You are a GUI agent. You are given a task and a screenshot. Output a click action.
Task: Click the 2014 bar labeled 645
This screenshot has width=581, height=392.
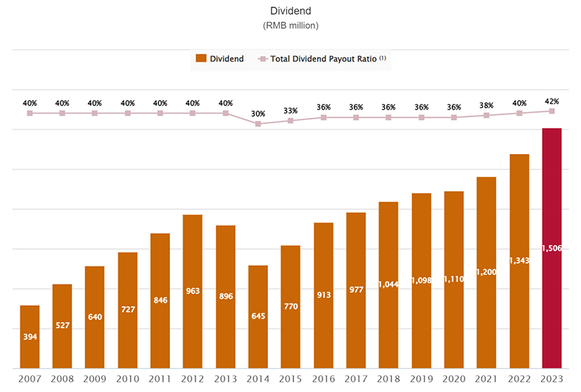coord(258,317)
